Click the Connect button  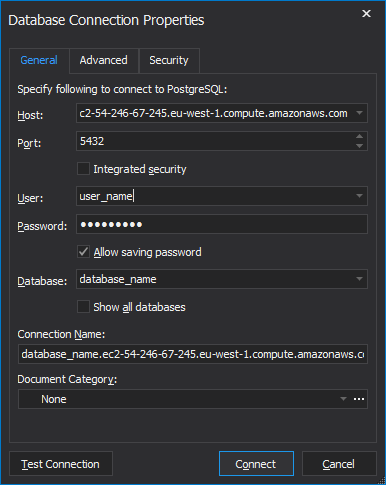(256, 464)
